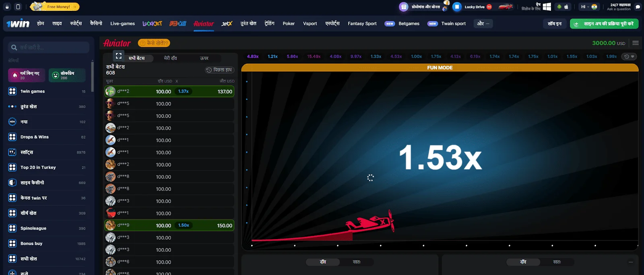Open the Aviator hamburger menu icon

(636, 43)
